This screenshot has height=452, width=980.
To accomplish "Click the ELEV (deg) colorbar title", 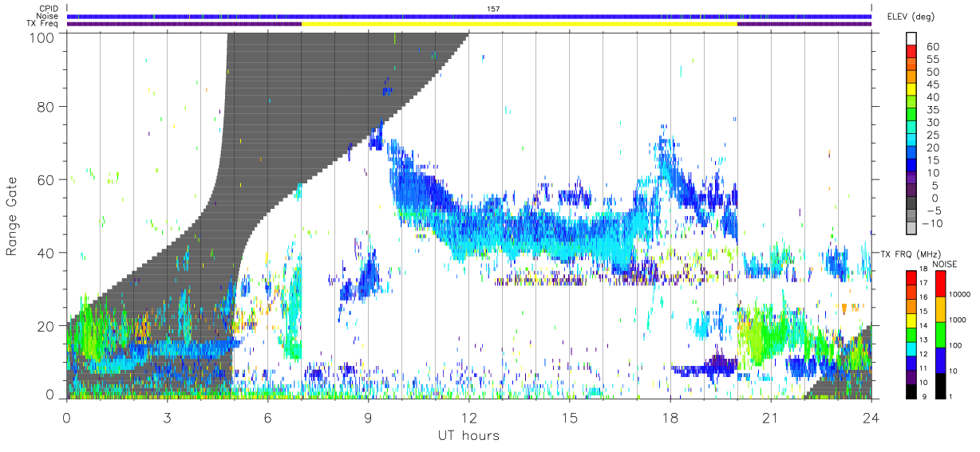I will click(x=911, y=17).
